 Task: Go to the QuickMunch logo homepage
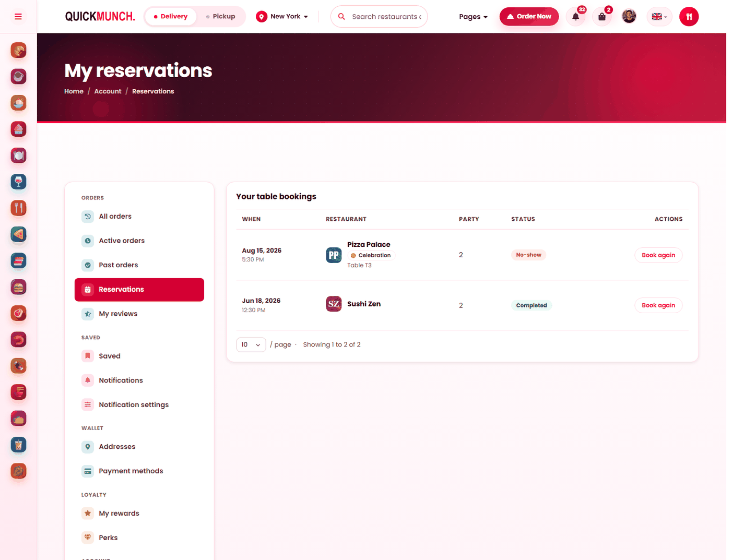coord(100,17)
